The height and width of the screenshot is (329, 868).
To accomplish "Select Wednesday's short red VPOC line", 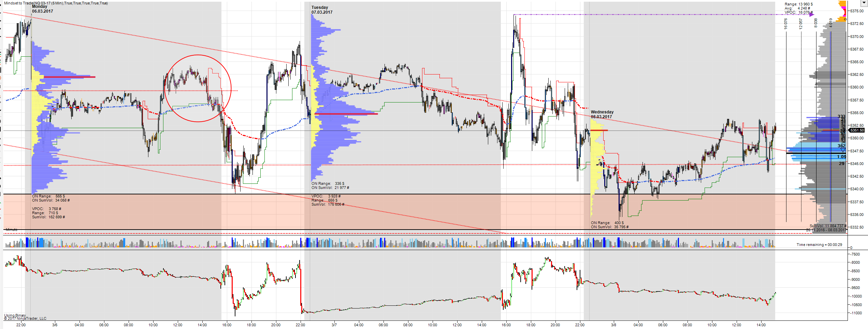I will pyautogui.click(x=599, y=130).
